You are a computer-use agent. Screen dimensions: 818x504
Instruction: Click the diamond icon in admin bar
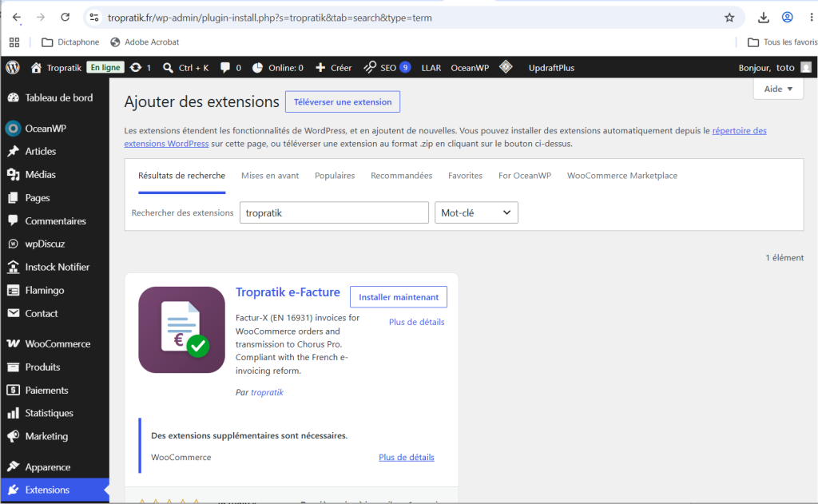click(x=506, y=67)
